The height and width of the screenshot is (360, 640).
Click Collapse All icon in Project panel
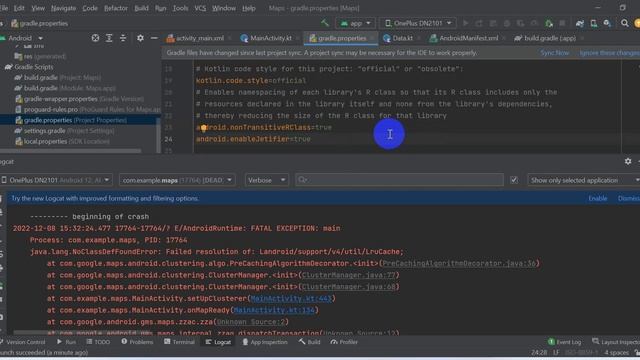(x=123, y=38)
